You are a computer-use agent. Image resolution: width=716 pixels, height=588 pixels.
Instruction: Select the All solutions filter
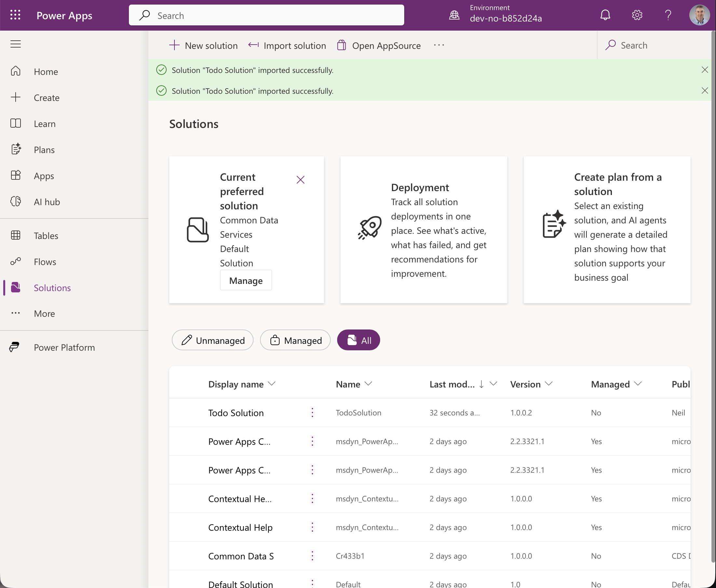click(x=359, y=340)
